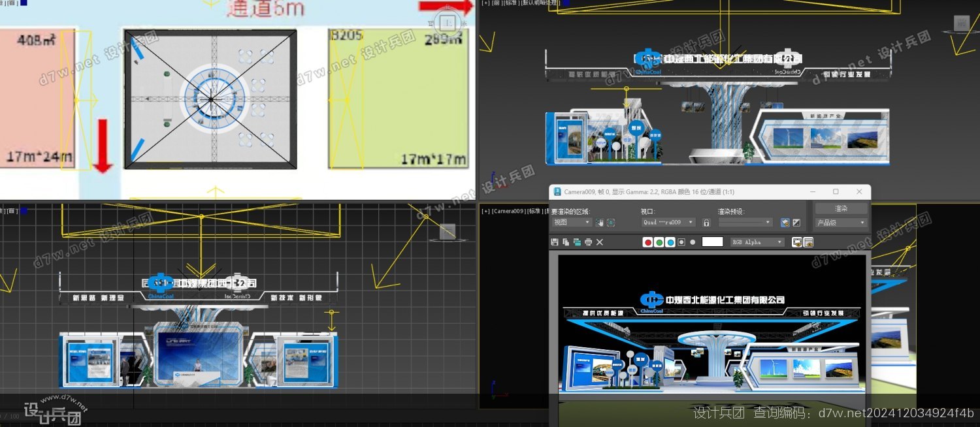This screenshot has height=427, width=980.
Task: Open the area-to-render dropdown showing 视图
Action: [572, 223]
